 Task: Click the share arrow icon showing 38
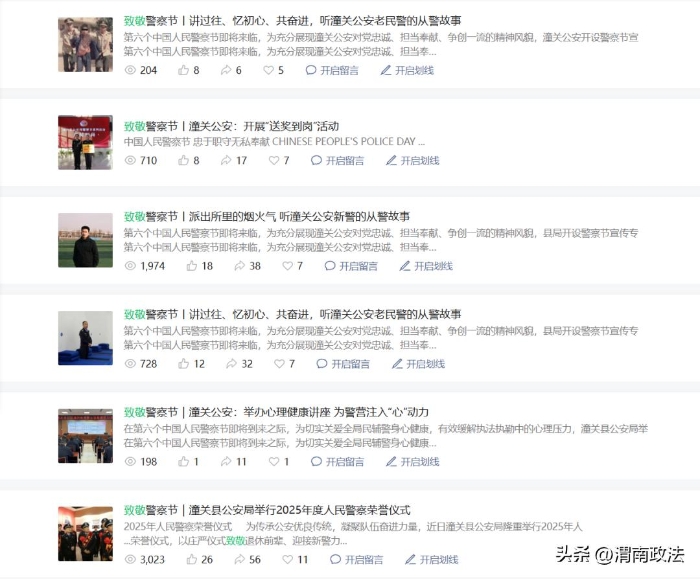(240, 266)
